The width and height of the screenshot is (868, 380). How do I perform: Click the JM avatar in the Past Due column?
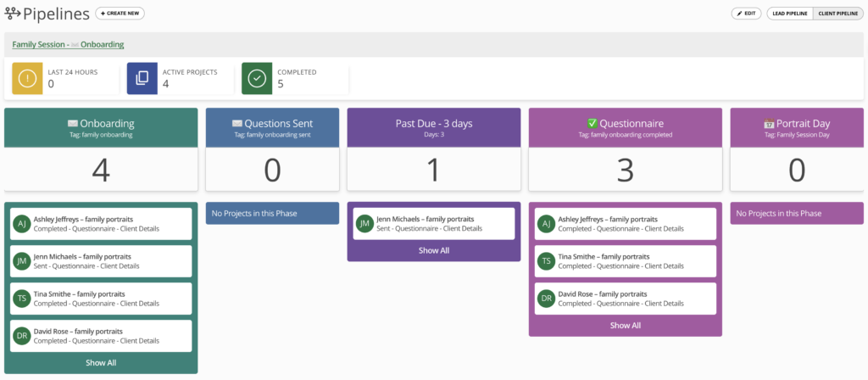[365, 224]
